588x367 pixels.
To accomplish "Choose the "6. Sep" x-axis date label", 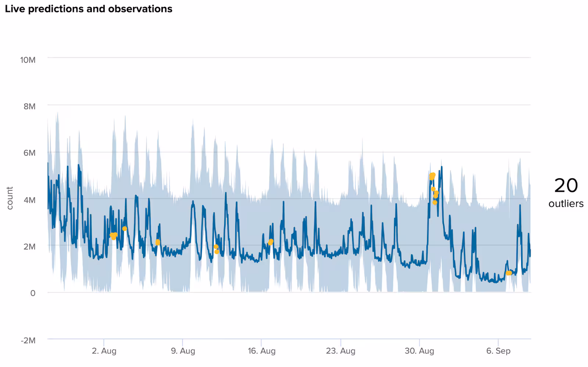I will (498, 351).
